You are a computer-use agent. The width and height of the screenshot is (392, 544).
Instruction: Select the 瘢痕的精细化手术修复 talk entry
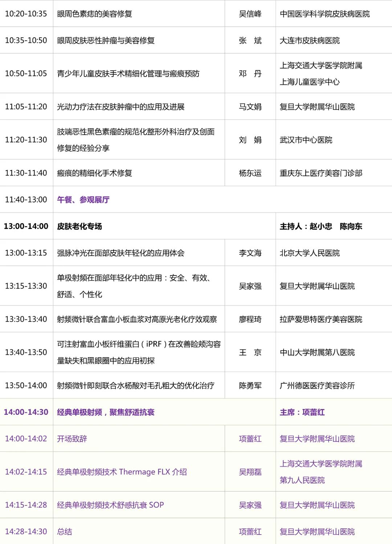94,172
